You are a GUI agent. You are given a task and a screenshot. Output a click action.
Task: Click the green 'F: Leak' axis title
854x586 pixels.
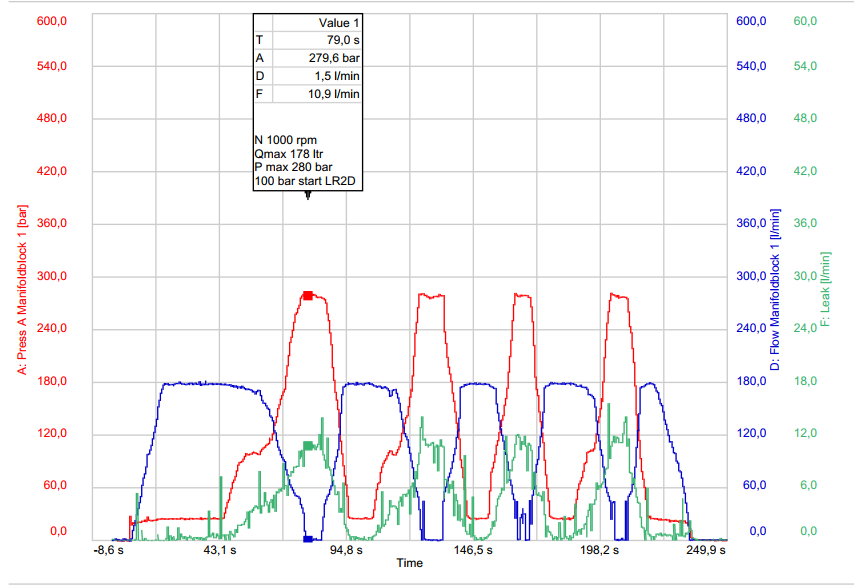pyautogui.click(x=825, y=291)
